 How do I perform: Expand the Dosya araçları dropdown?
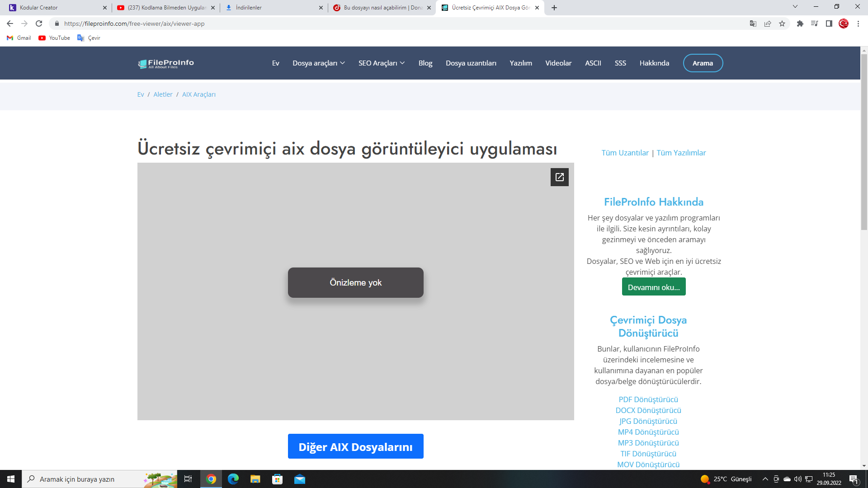point(318,63)
